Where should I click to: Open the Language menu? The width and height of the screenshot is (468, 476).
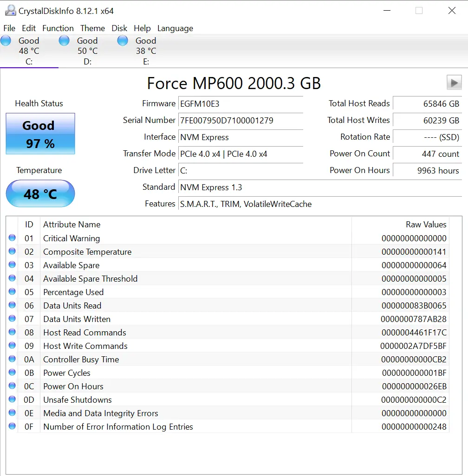[x=175, y=28]
